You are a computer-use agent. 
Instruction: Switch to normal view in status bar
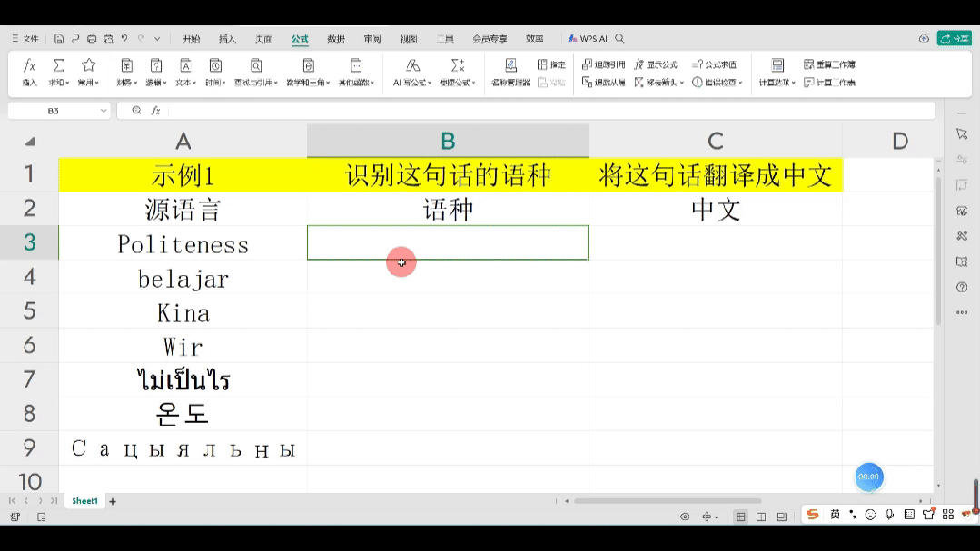coord(740,517)
